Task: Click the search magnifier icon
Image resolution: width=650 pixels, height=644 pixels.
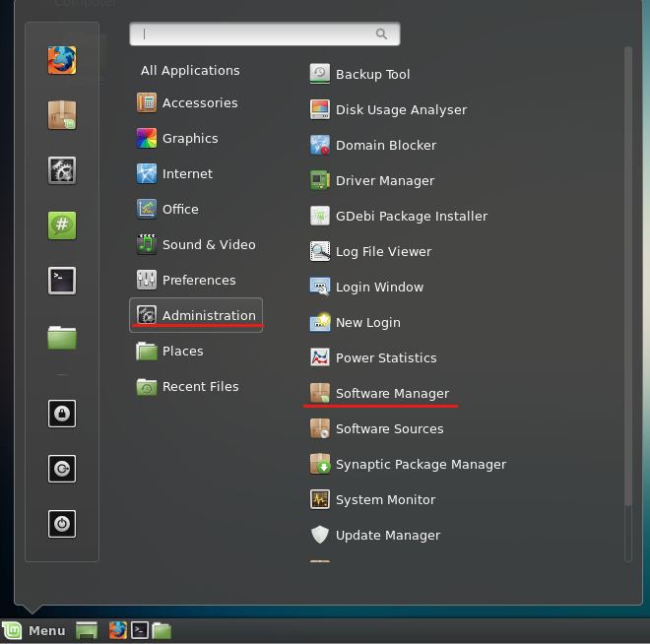Action: (381, 34)
